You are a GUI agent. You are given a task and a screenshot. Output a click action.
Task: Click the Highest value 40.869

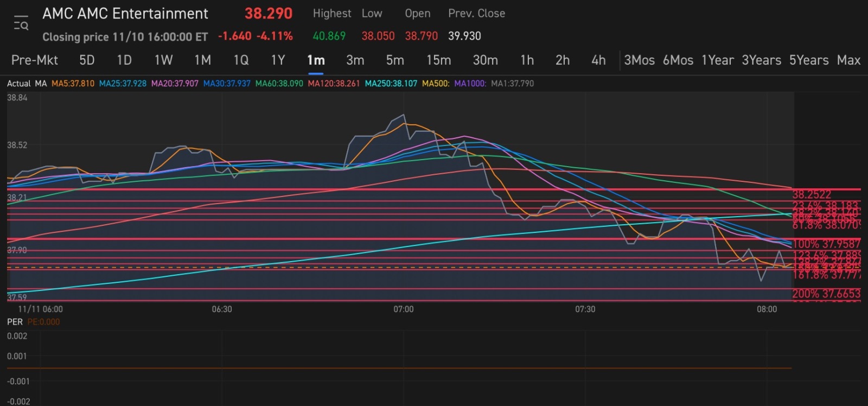pos(329,36)
